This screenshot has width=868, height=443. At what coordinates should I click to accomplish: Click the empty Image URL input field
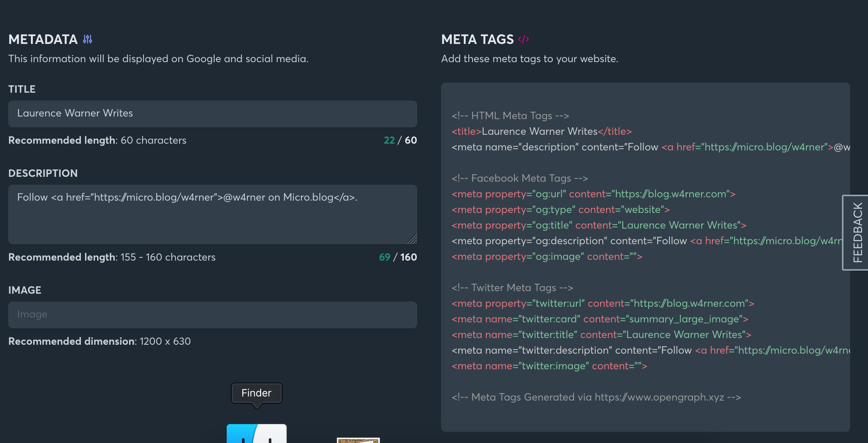(x=212, y=315)
